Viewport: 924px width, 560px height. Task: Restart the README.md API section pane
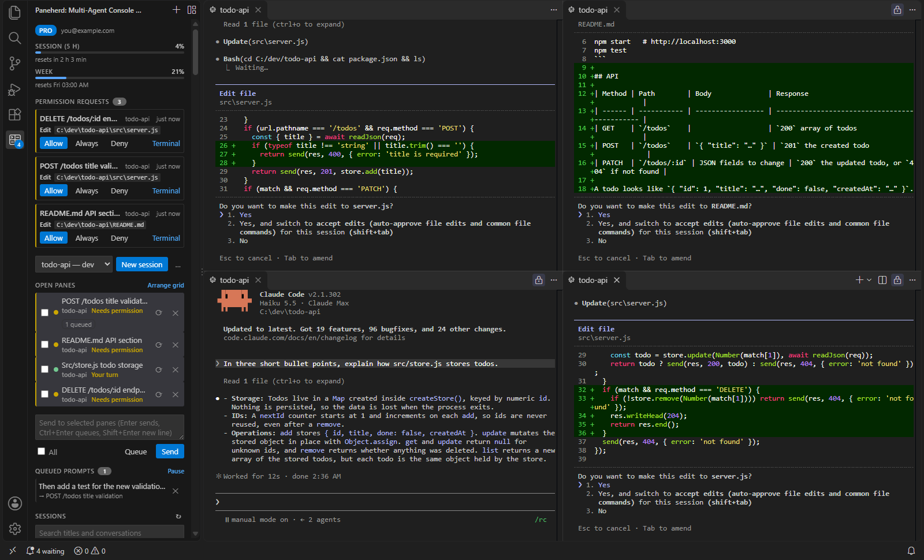[159, 345]
